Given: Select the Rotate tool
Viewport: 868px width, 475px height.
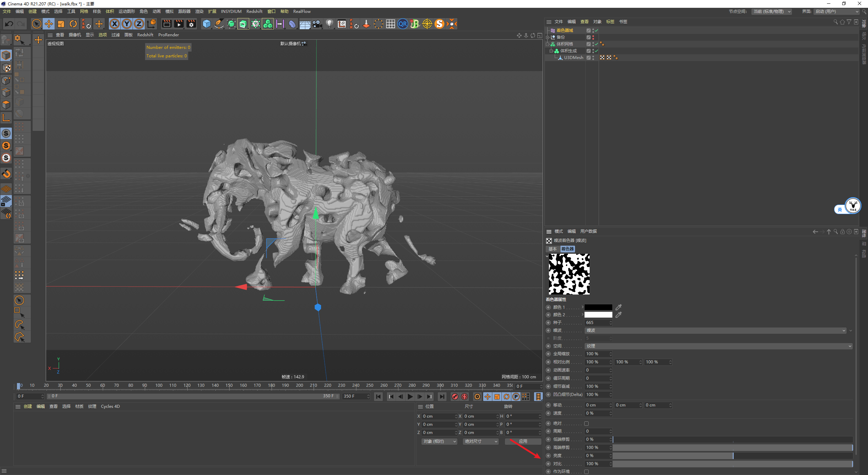Looking at the screenshot, I should [x=73, y=24].
